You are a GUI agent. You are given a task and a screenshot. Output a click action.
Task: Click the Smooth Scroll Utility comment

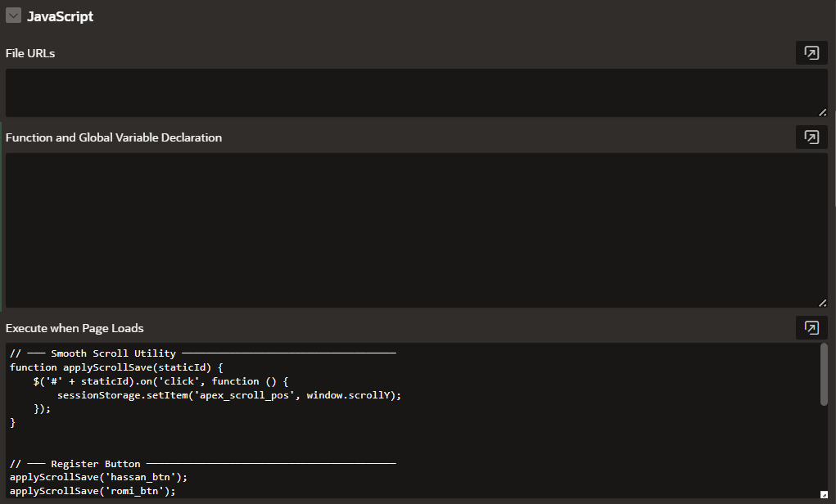click(113, 353)
